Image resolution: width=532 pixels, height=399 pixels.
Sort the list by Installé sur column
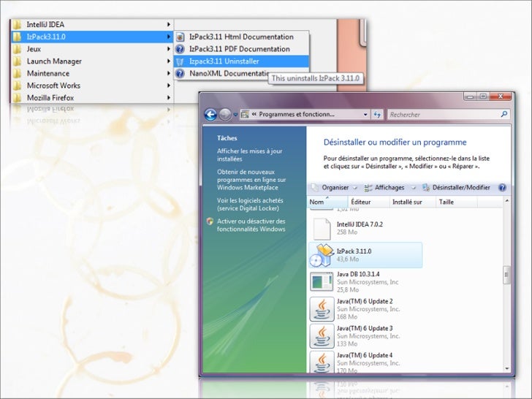point(413,202)
